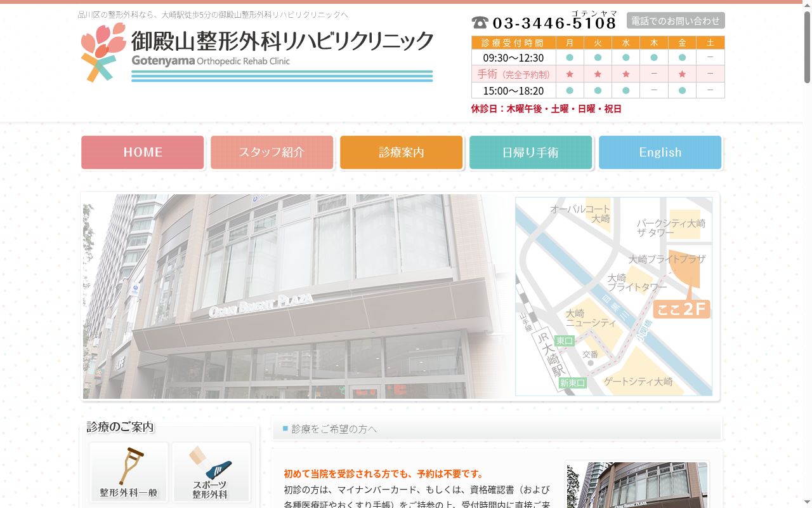Click the access map image
This screenshot has width=812, height=508.
613,297
